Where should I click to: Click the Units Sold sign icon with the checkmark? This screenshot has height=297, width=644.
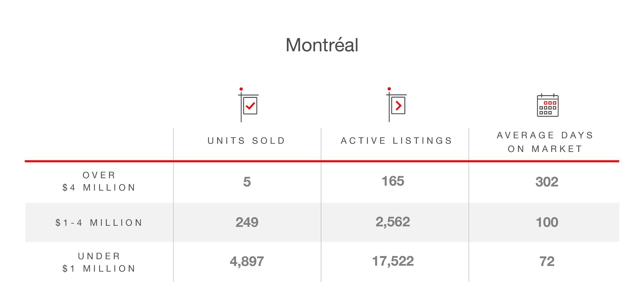click(248, 105)
